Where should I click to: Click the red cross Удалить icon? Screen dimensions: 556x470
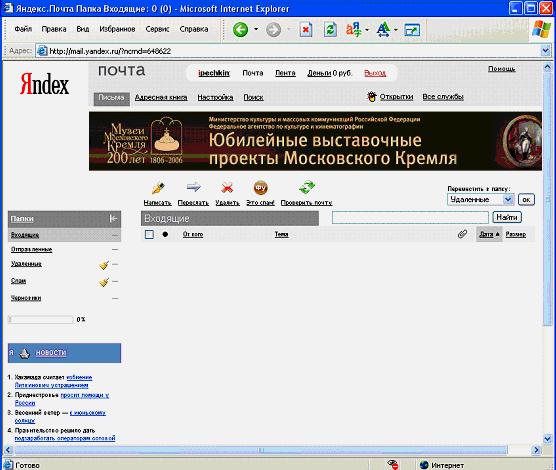(227, 187)
